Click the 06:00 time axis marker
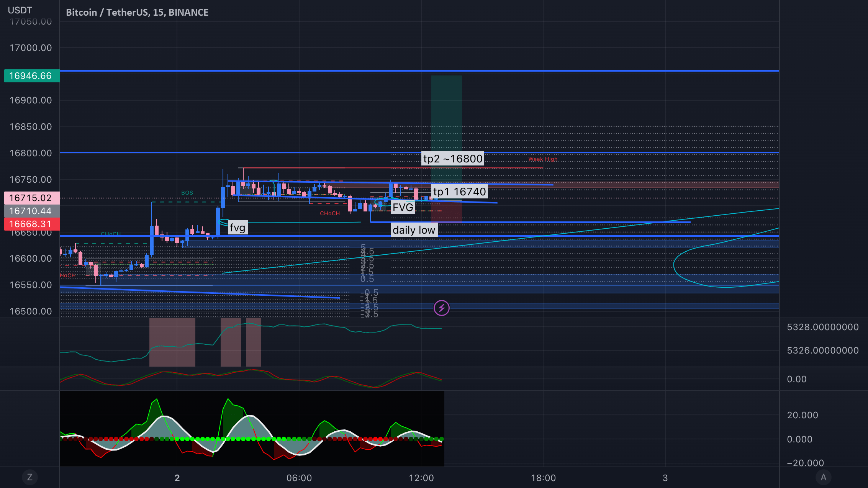The image size is (868, 488). [x=299, y=478]
